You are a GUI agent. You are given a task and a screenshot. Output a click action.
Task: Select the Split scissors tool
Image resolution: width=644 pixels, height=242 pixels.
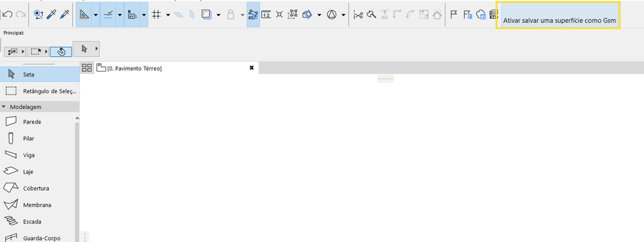tap(358, 15)
